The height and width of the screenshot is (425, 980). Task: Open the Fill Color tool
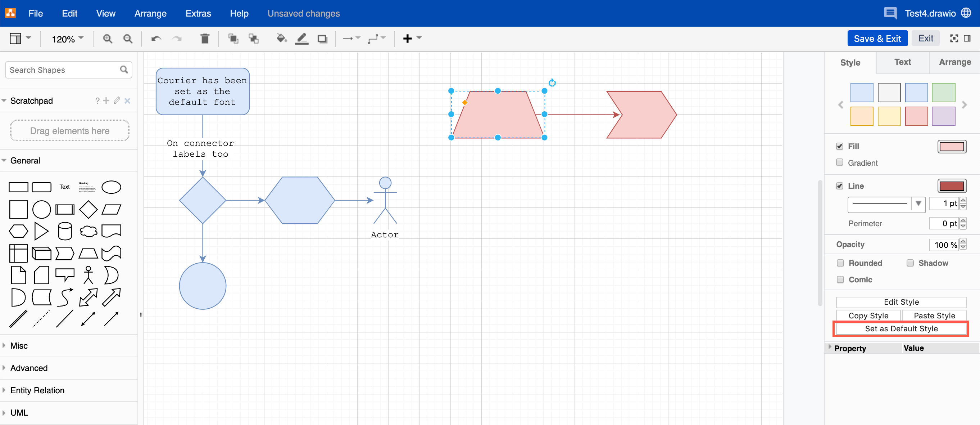point(281,38)
